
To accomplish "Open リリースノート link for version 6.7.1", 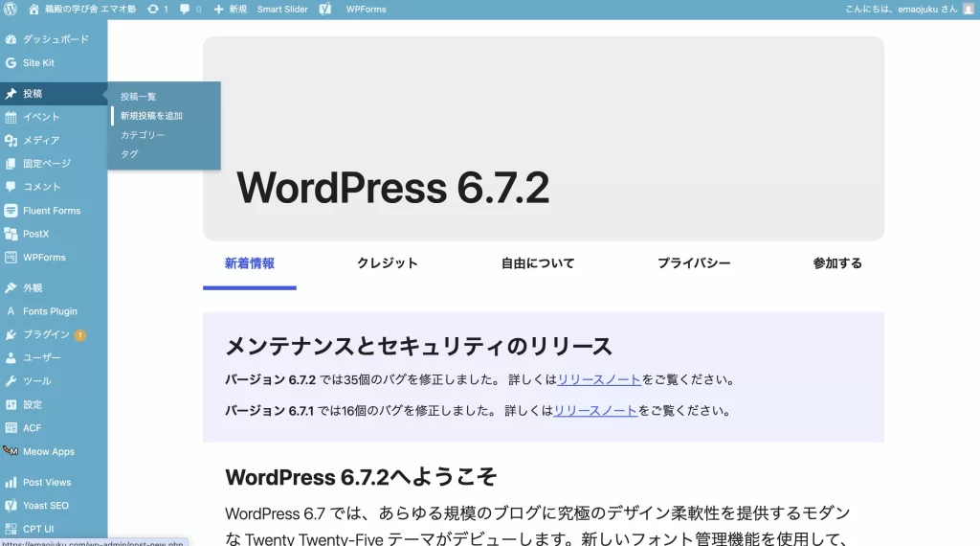I will pyautogui.click(x=595, y=411).
